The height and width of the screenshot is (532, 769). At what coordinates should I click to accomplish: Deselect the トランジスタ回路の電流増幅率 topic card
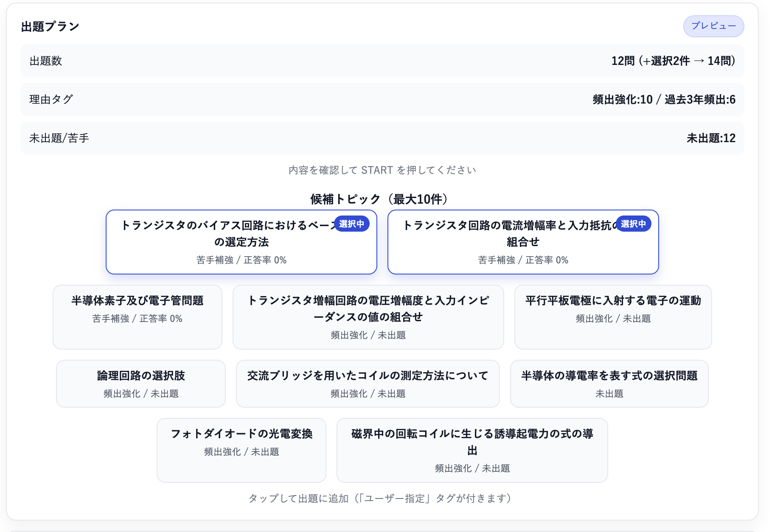click(x=522, y=246)
